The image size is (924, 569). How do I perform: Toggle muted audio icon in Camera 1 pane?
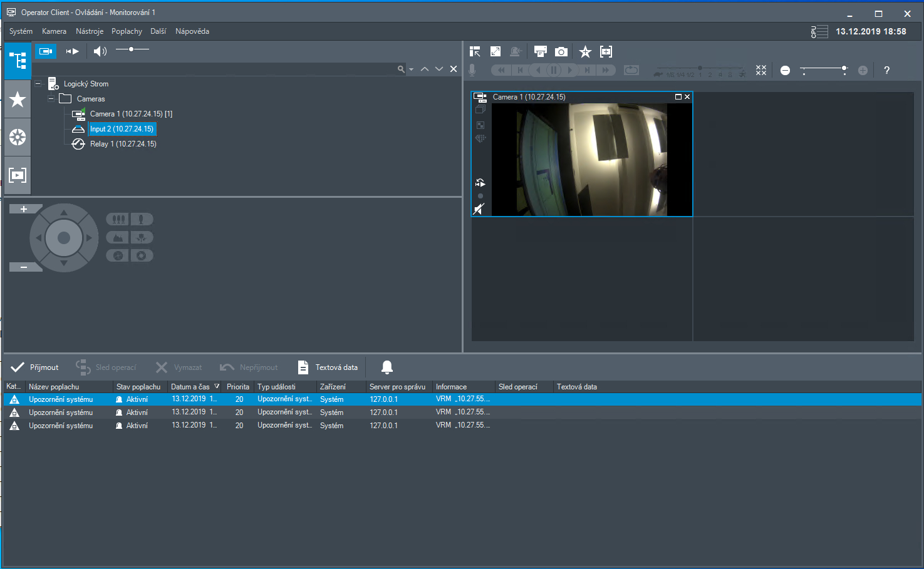[479, 209]
